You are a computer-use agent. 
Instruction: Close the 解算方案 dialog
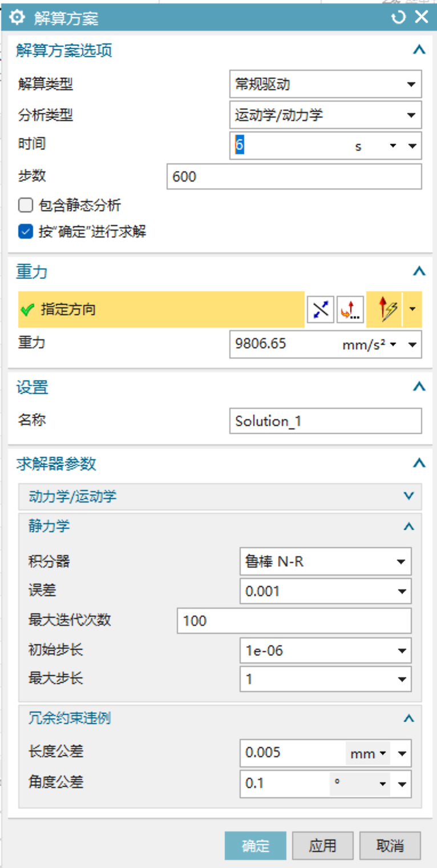421,17
